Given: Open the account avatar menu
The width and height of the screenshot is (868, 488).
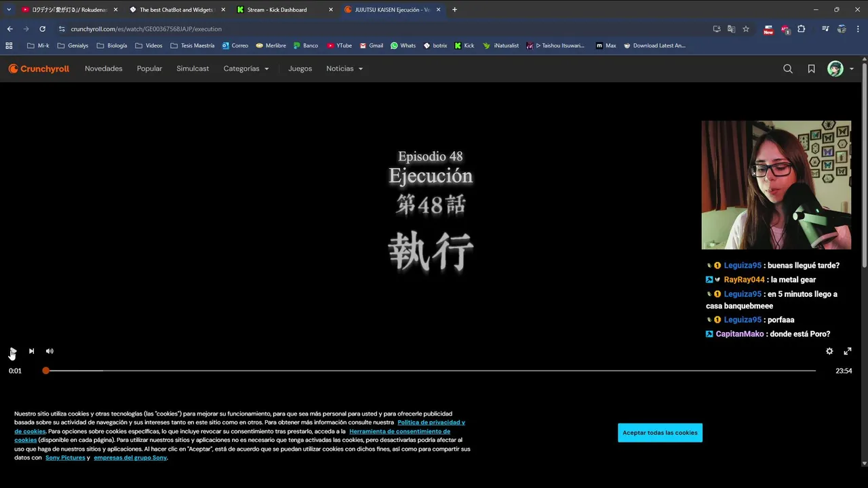Looking at the screenshot, I should [840, 68].
